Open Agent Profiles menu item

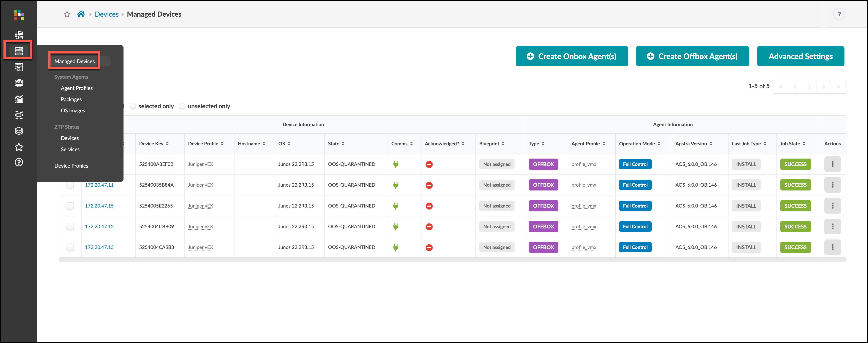click(76, 88)
